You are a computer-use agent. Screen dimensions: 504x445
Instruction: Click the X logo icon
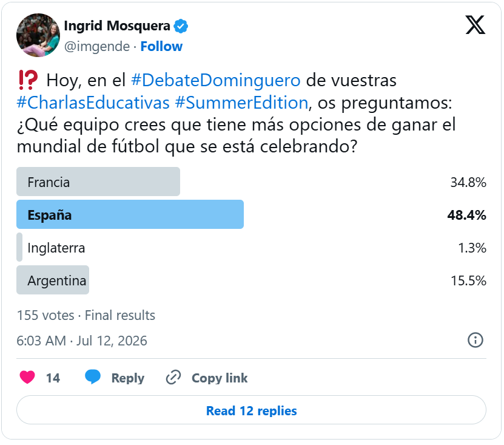(475, 25)
